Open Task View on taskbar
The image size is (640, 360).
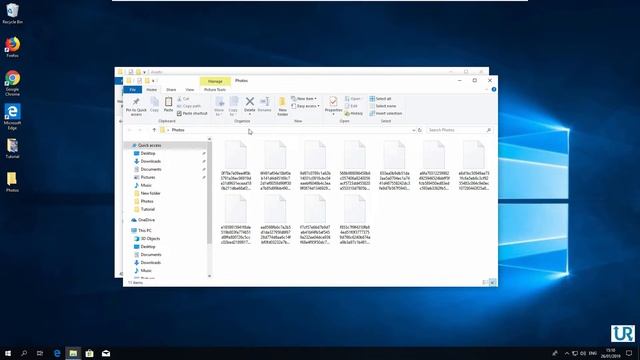40,353
